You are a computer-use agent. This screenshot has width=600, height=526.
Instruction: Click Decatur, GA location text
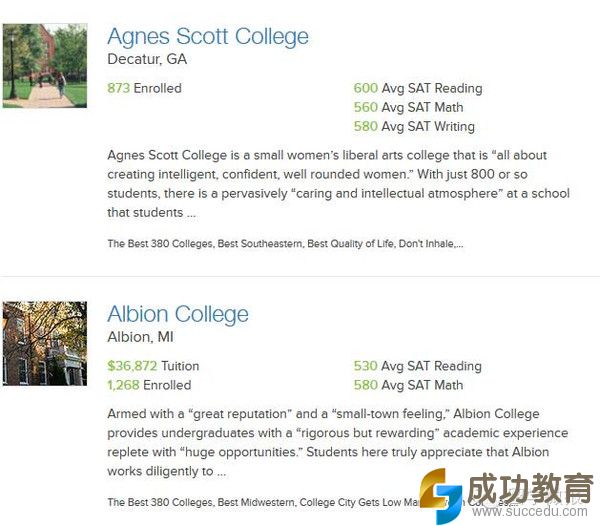147,60
